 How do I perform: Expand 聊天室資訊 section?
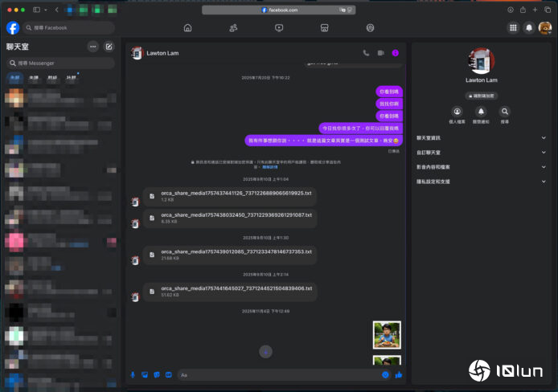479,137
